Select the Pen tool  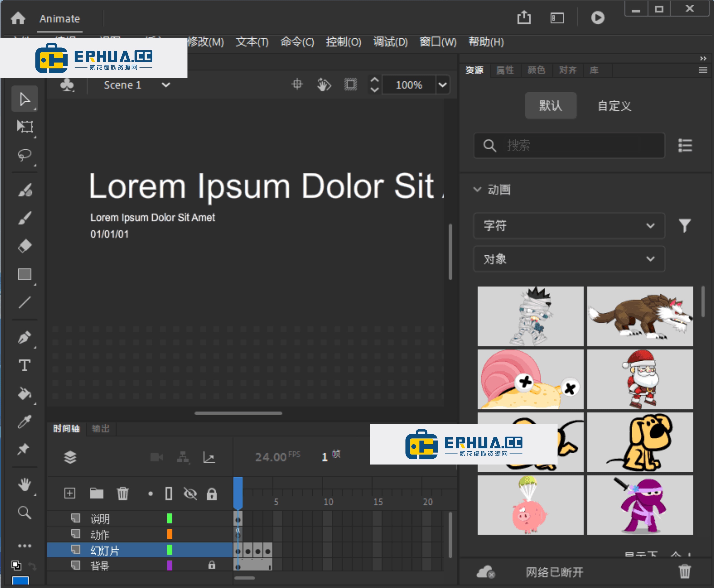coord(24,337)
